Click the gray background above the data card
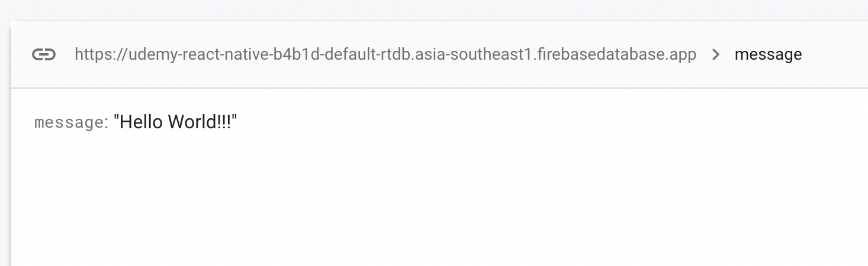Screen dimensions: 868x266 click(434, 10)
